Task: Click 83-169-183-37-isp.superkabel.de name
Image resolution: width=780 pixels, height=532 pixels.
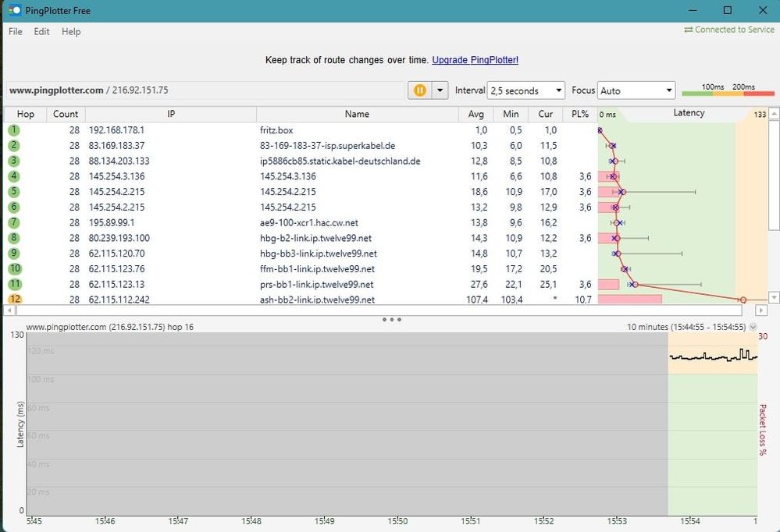Action: point(327,145)
